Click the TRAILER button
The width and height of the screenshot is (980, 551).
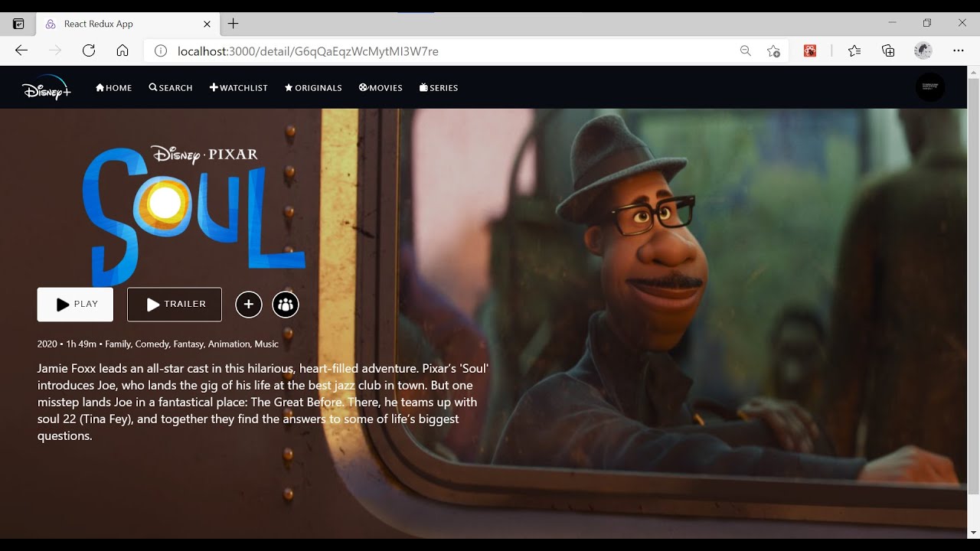click(x=175, y=305)
